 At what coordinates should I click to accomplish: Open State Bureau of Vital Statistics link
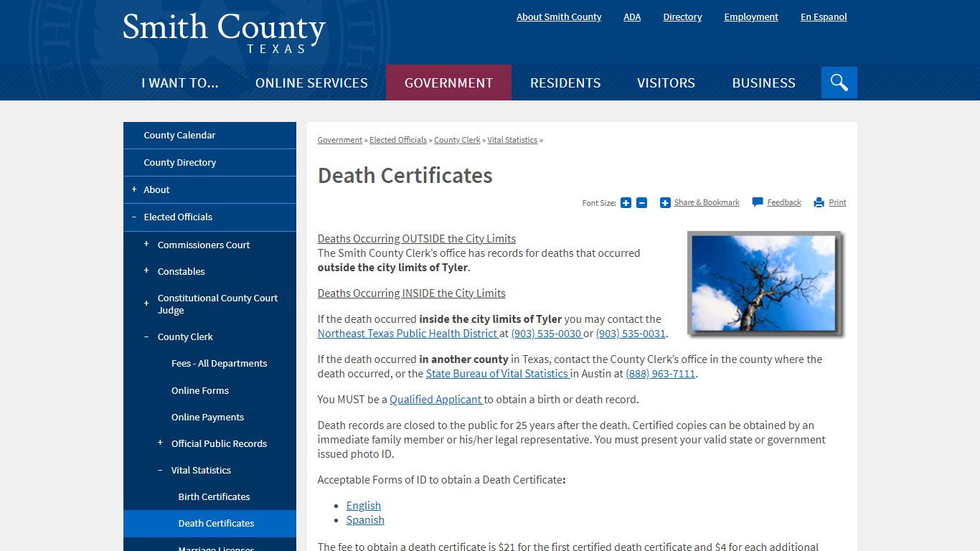(497, 374)
